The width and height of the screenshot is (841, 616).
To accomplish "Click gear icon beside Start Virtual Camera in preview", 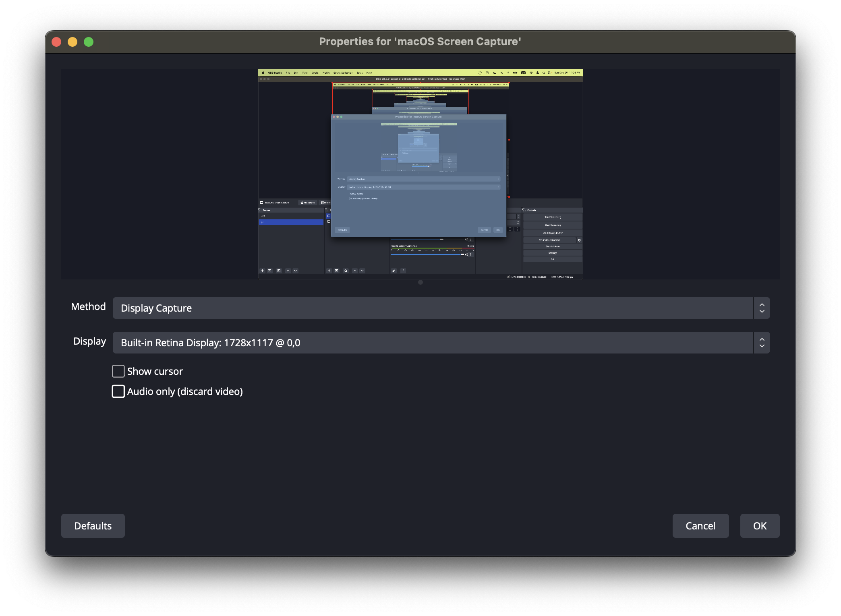I will (x=579, y=240).
